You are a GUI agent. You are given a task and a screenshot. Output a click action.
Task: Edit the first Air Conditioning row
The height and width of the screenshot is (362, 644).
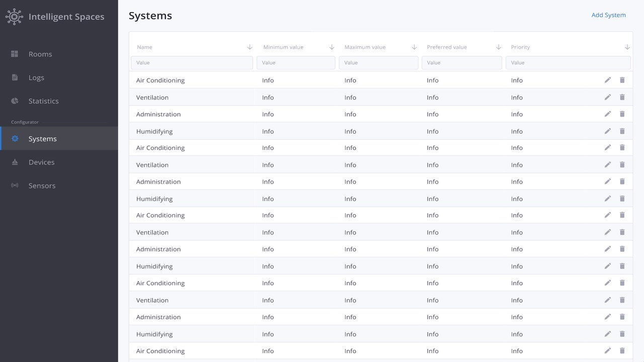[608, 80]
